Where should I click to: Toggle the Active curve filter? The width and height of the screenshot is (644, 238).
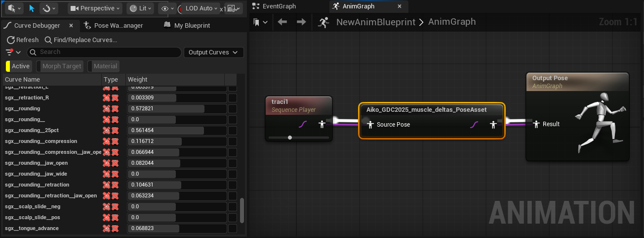pyautogui.click(x=19, y=66)
